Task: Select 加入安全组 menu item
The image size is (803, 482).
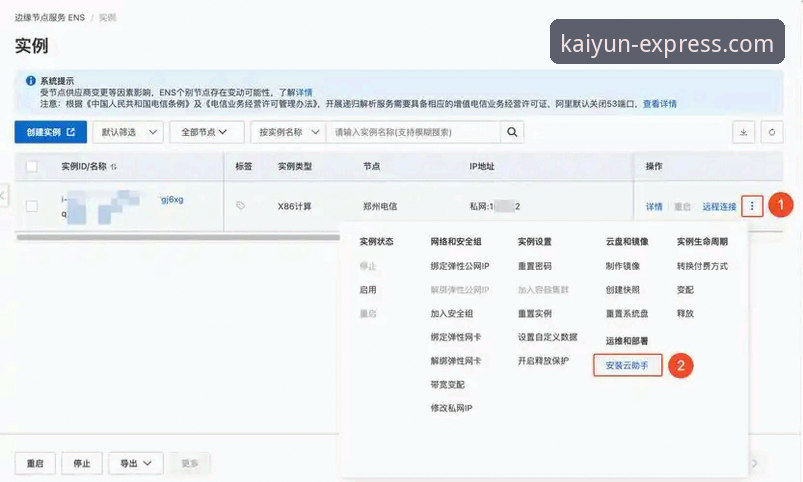Action: [452, 313]
